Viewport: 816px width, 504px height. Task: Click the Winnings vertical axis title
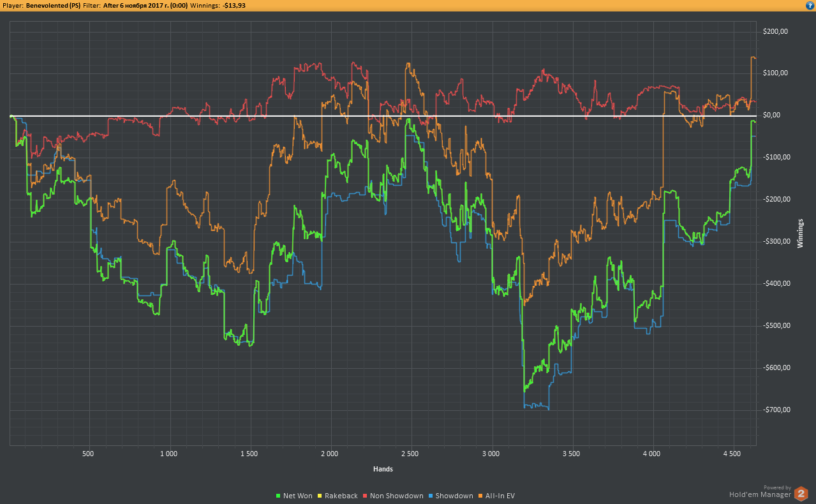800,233
